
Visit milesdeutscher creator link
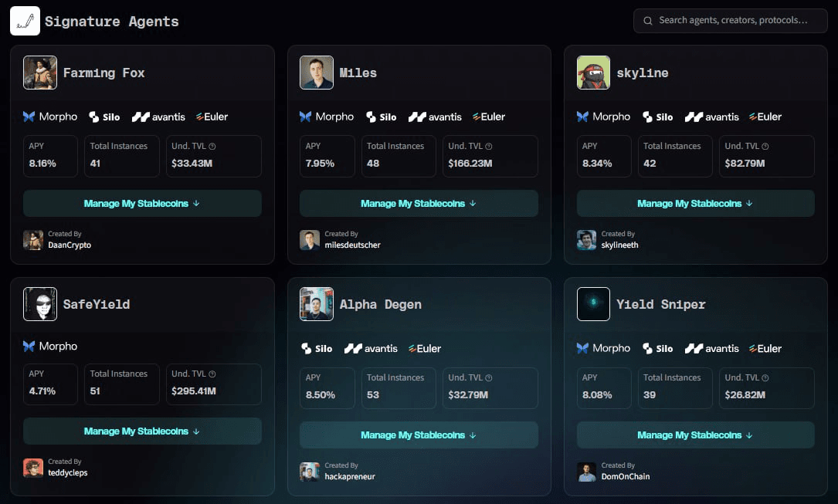coord(352,245)
